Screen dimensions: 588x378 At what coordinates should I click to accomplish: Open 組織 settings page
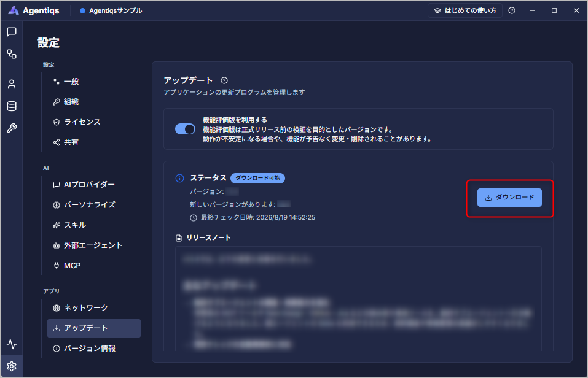click(x=94, y=102)
